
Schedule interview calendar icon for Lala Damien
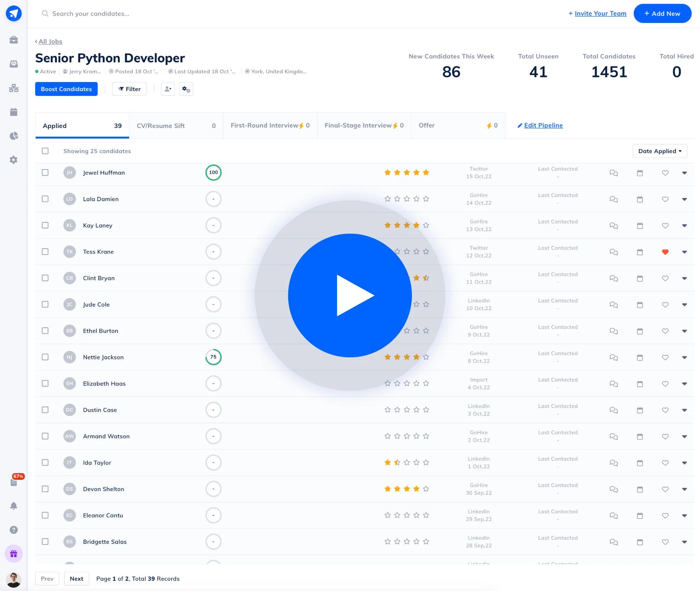(x=640, y=199)
